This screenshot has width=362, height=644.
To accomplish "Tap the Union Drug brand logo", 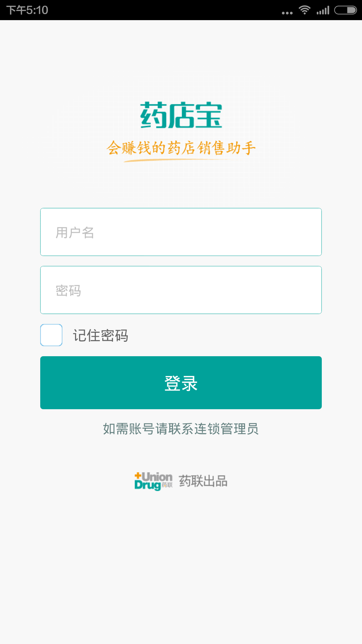I will click(x=154, y=481).
